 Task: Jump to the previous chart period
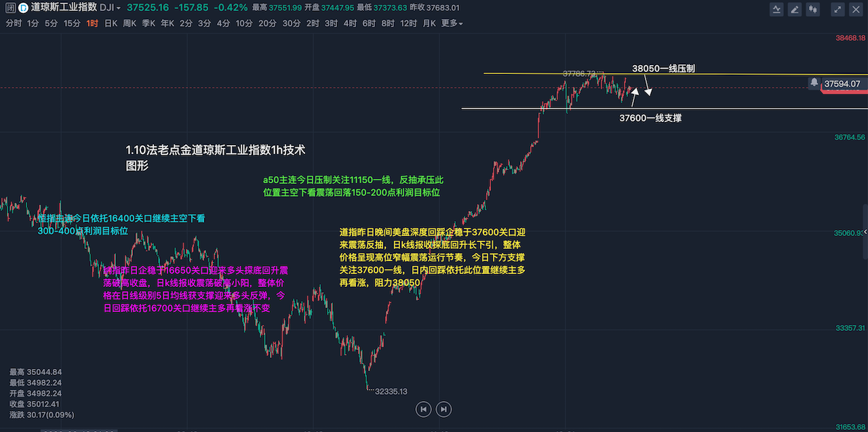tap(423, 409)
